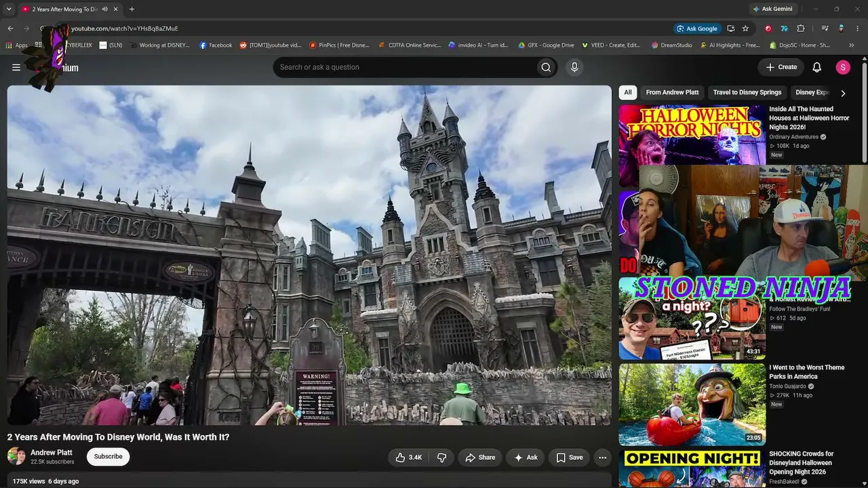The height and width of the screenshot is (488, 868).
Task: Open 'I Went to the Worst Theme Parks' title
Action: coord(807,372)
